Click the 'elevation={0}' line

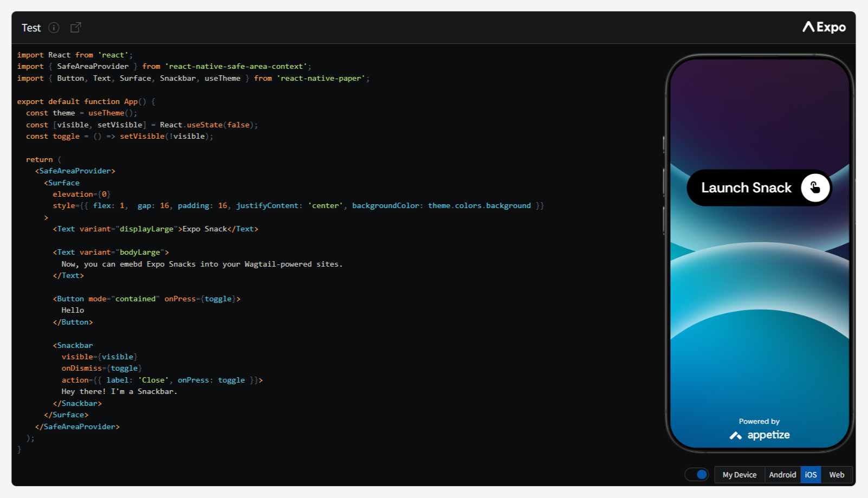(82, 195)
